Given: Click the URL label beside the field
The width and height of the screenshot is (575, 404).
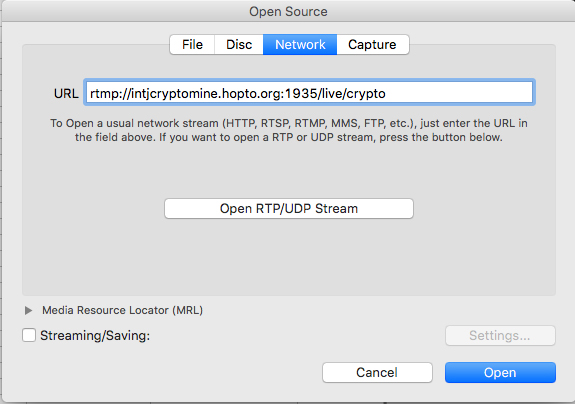Looking at the screenshot, I should click(66, 93).
